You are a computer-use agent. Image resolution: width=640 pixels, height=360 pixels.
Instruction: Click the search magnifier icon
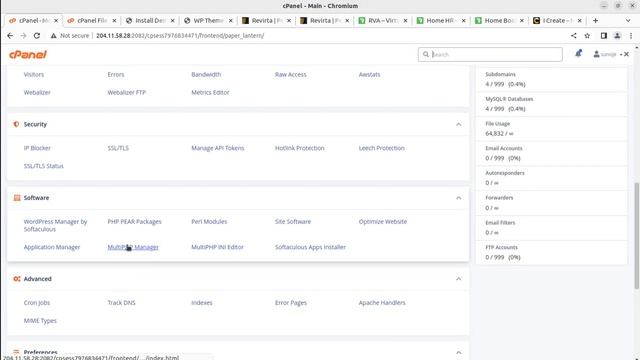(x=426, y=54)
